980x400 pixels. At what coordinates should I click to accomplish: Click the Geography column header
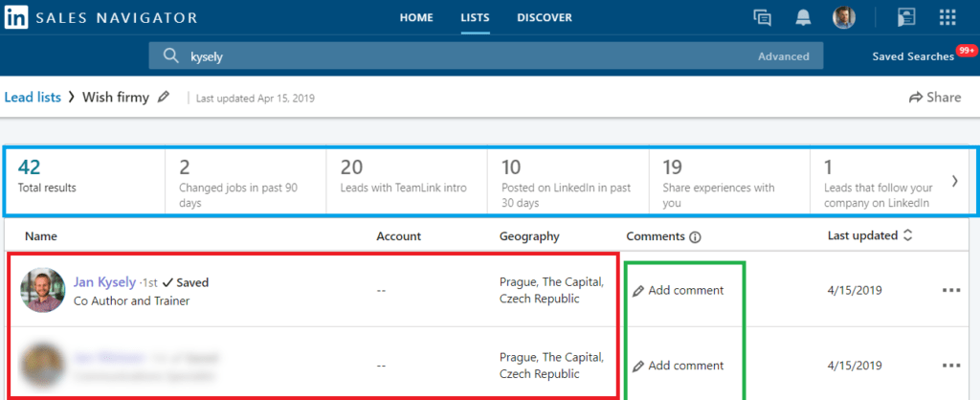tap(529, 236)
